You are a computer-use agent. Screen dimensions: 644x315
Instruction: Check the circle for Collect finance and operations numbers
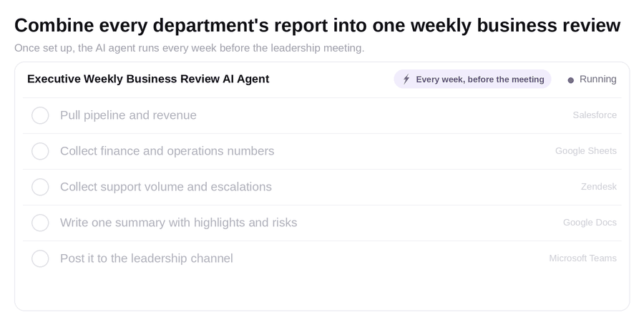click(40, 151)
